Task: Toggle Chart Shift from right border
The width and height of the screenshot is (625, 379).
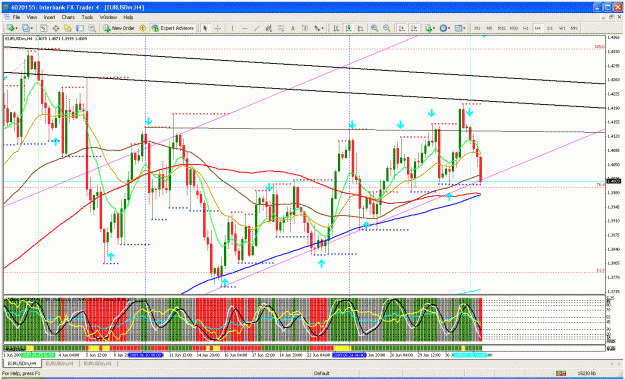Action: click(x=414, y=28)
